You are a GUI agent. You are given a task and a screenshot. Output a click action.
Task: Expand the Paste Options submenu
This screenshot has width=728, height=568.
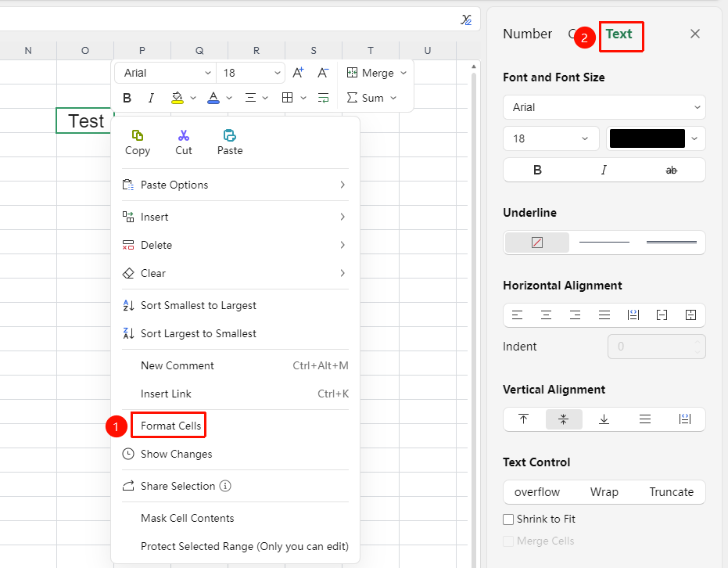235,185
